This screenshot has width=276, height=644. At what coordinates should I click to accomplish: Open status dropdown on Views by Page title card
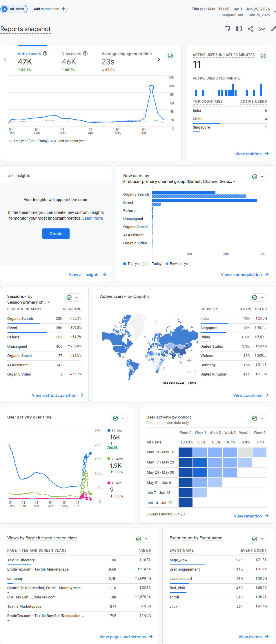[142, 539]
